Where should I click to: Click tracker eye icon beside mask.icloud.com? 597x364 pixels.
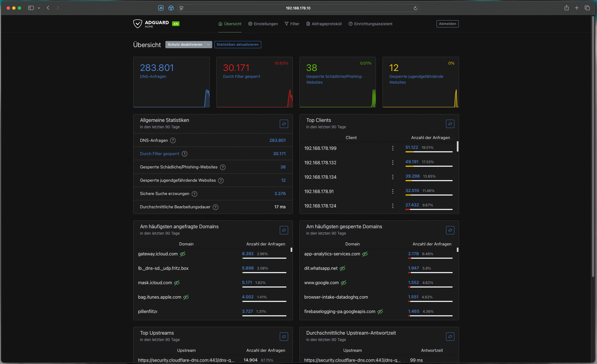(x=177, y=283)
